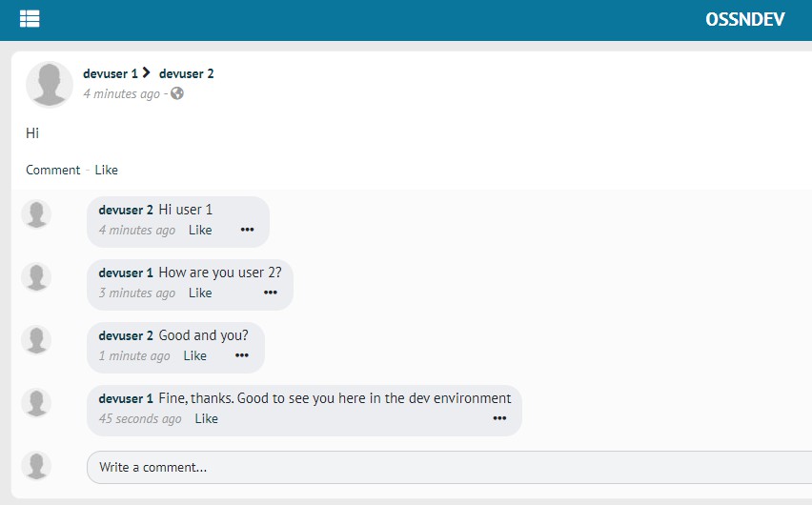The image size is (812, 505).
Task: Click the OSSNDEV site title
Action: click(x=744, y=19)
